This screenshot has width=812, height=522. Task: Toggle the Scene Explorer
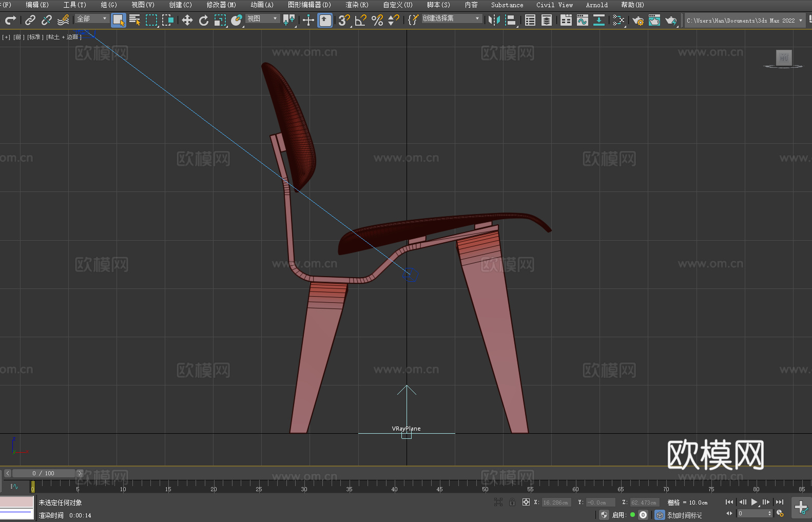point(530,20)
